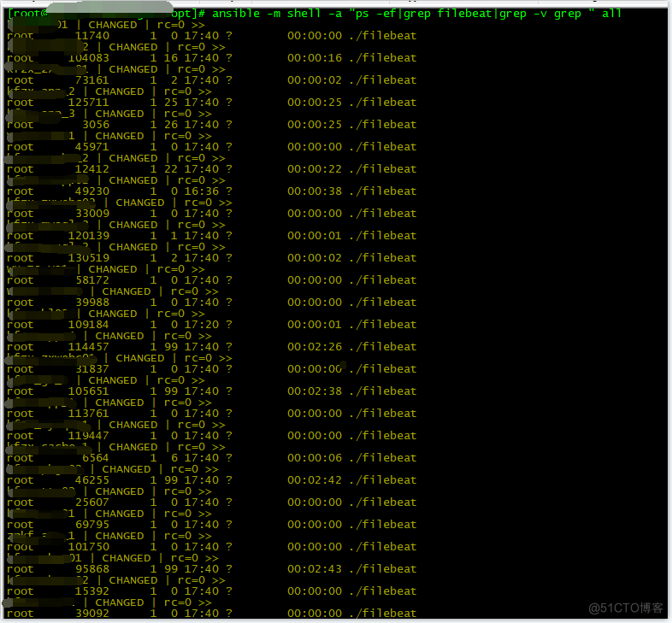Viewport: 672px width, 623px height.
Task: Select PID 109184 value
Action: (x=89, y=325)
